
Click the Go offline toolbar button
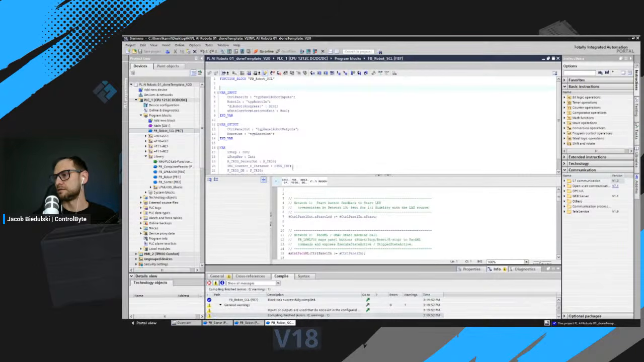click(x=286, y=51)
